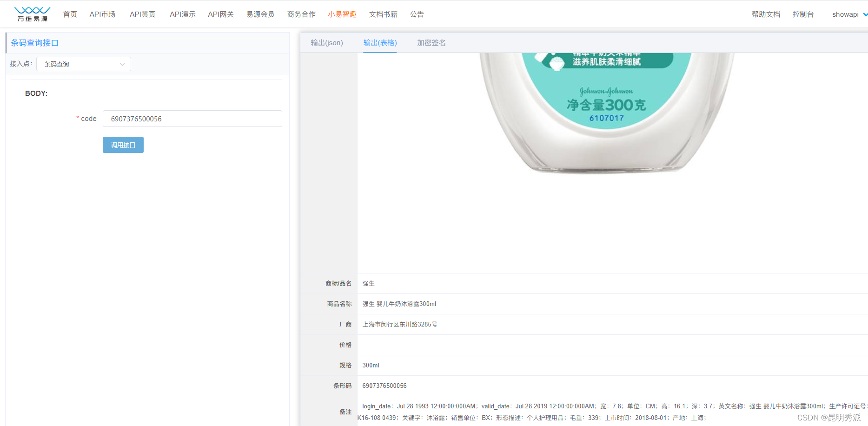Click the login_date remark text
This screenshot has width=868, height=426.
tap(612, 412)
